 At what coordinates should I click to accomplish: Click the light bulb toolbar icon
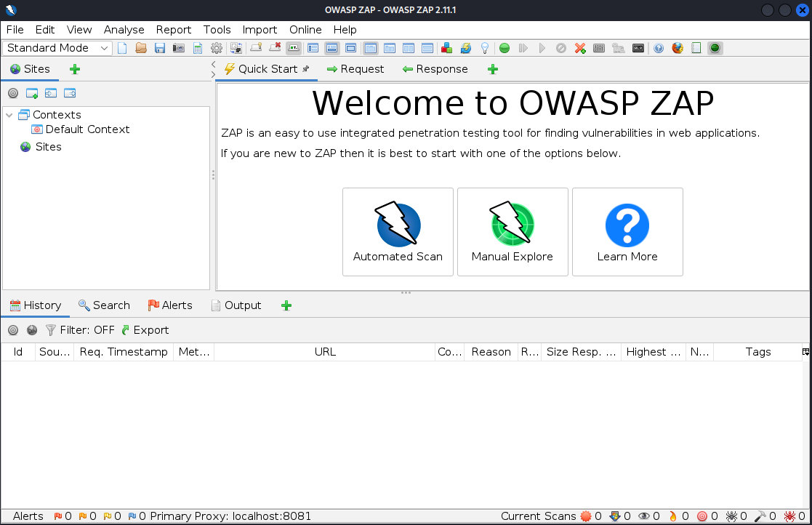point(485,48)
